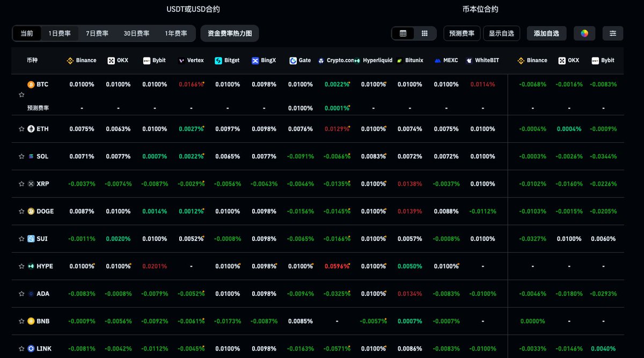Viewport: 644px width, 358px height.
Task: Click the HYPE coin icon
Action: [x=31, y=266]
